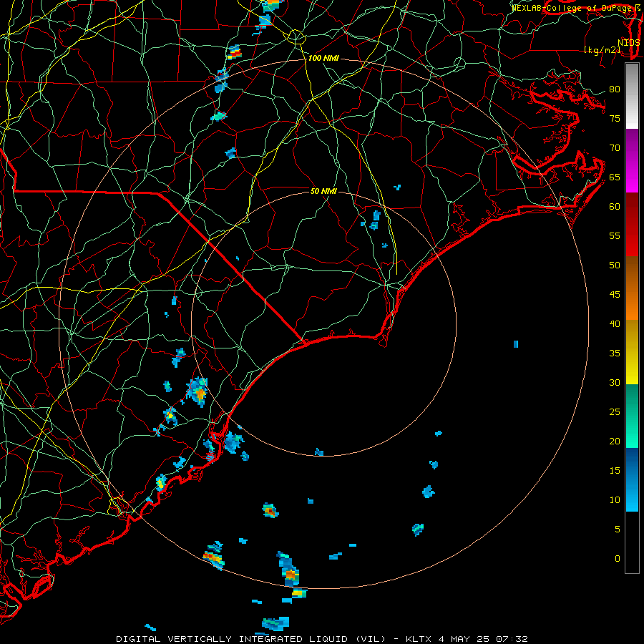The image size is (644, 644).
Task: Click the 50 NMI range ring label
Action: pos(323,191)
